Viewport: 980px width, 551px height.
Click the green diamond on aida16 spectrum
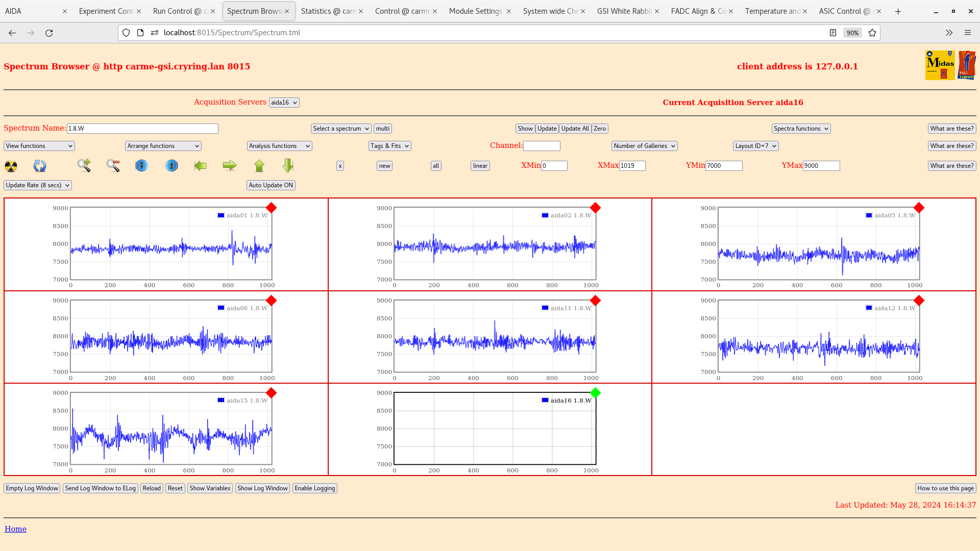tap(595, 393)
